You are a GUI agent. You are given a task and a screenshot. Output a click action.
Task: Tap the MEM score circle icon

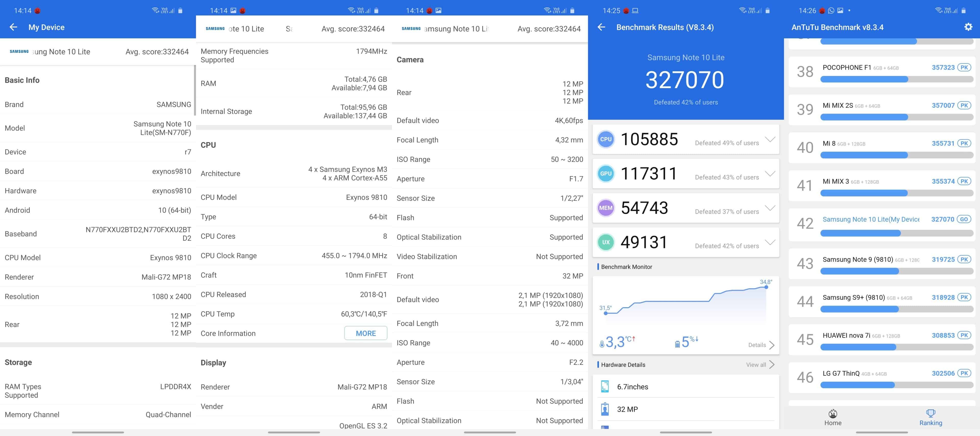[x=606, y=208]
